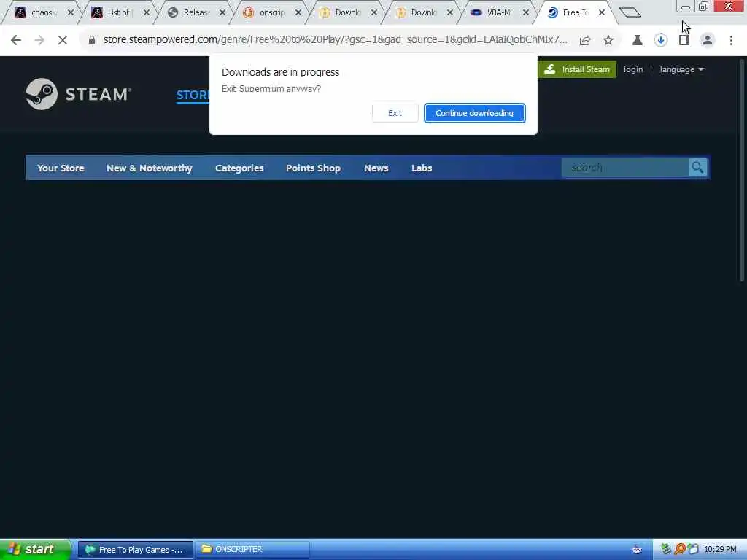This screenshot has height=560, width=747.
Task: Open the Windows start button
Action: 35,549
